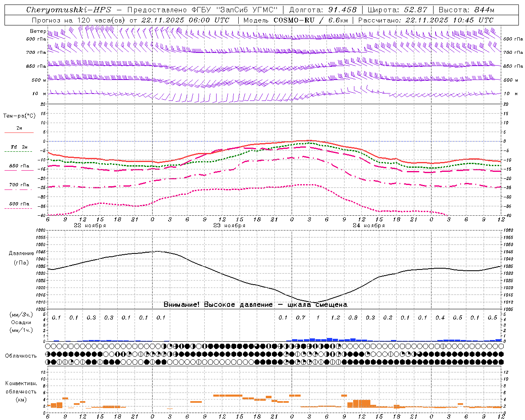Click the precipitation value "0.7"
The height and width of the screenshot is (420, 525).
tap(301, 317)
